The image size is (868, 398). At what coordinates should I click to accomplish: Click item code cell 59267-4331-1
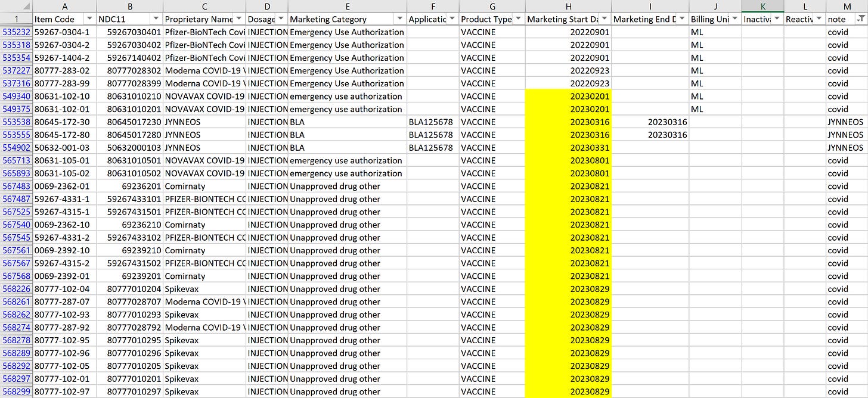pyautogui.click(x=65, y=200)
